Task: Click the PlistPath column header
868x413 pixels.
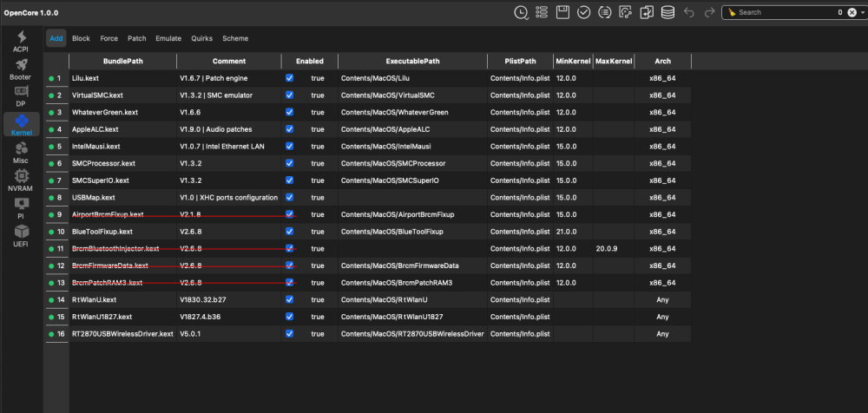Action: pos(520,62)
